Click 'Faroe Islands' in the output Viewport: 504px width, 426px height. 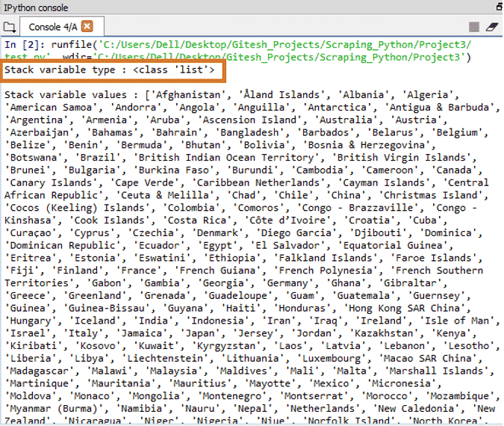point(434,258)
